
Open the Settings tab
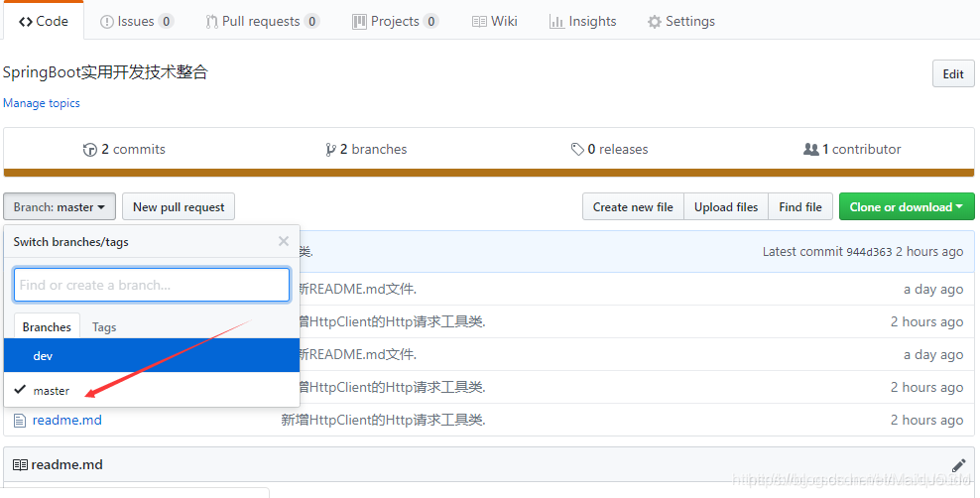tap(680, 21)
